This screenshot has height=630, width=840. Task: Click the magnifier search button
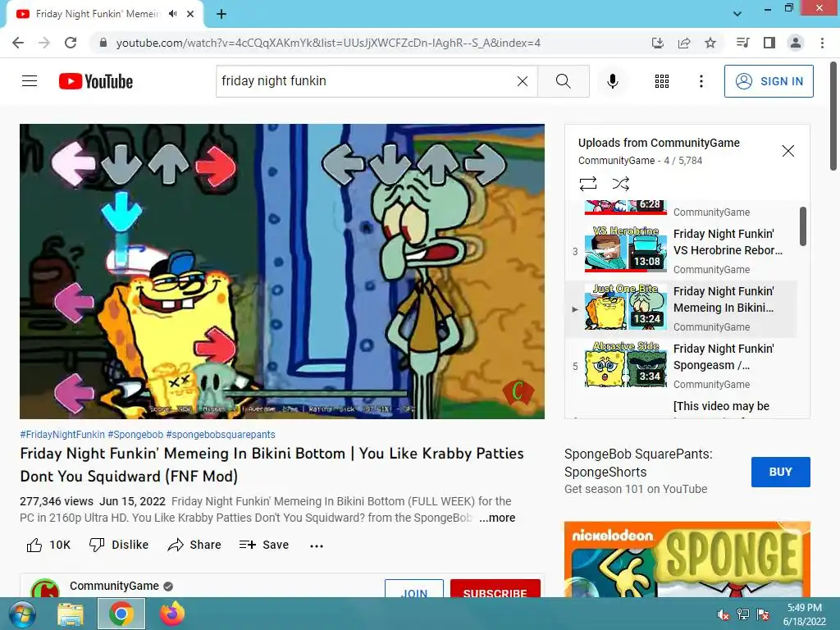(x=563, y=81)
